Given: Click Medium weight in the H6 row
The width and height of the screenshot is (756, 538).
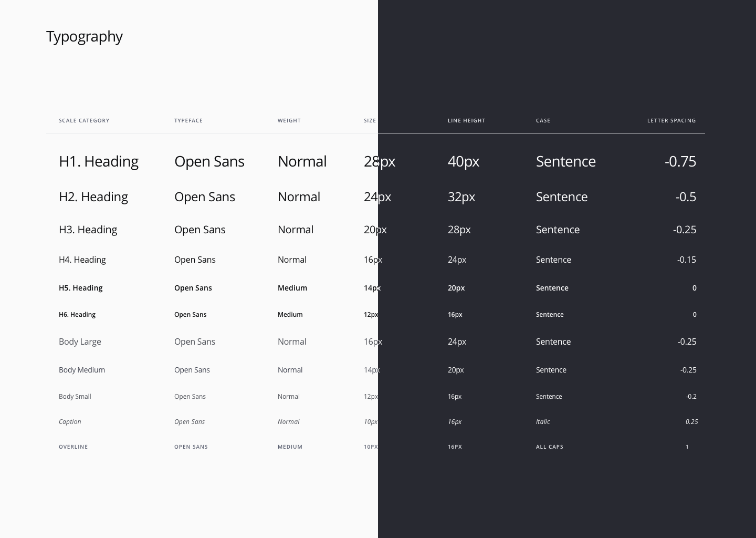Looking at the screenshot, I should [x=290, y=315].
